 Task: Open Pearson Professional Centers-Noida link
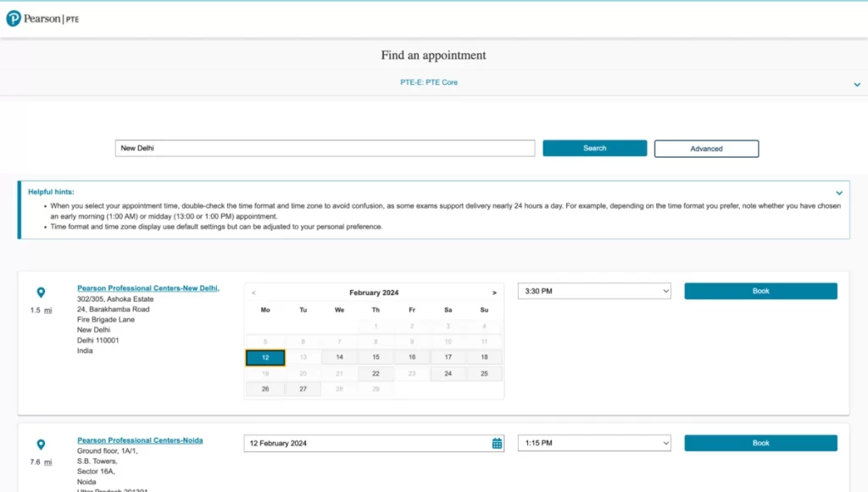[140, 439]
